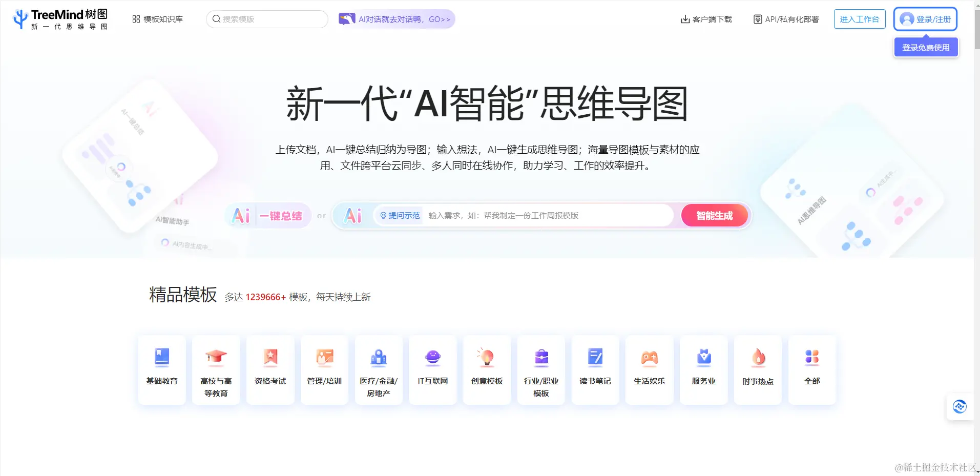Open 高校与高等教育 template category
Screen dimensions: 980x476
tap(216, 369)
